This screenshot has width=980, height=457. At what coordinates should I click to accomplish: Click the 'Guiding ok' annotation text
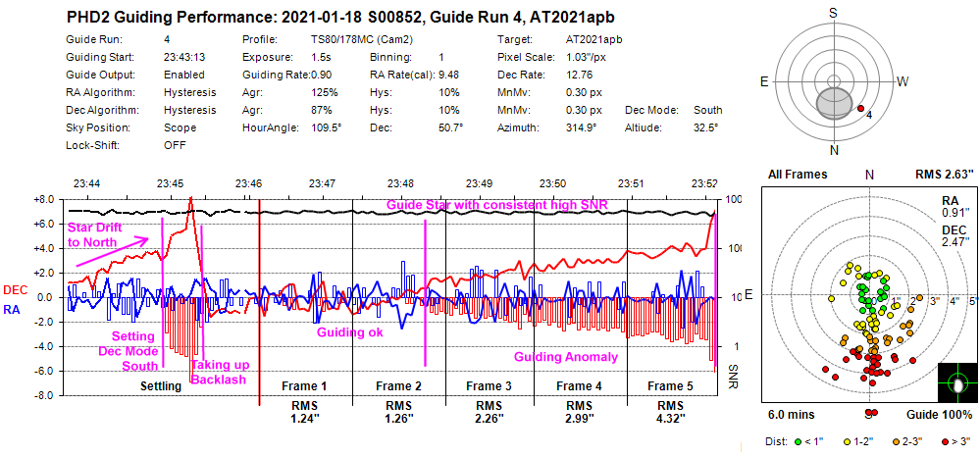tap(349, 332)
